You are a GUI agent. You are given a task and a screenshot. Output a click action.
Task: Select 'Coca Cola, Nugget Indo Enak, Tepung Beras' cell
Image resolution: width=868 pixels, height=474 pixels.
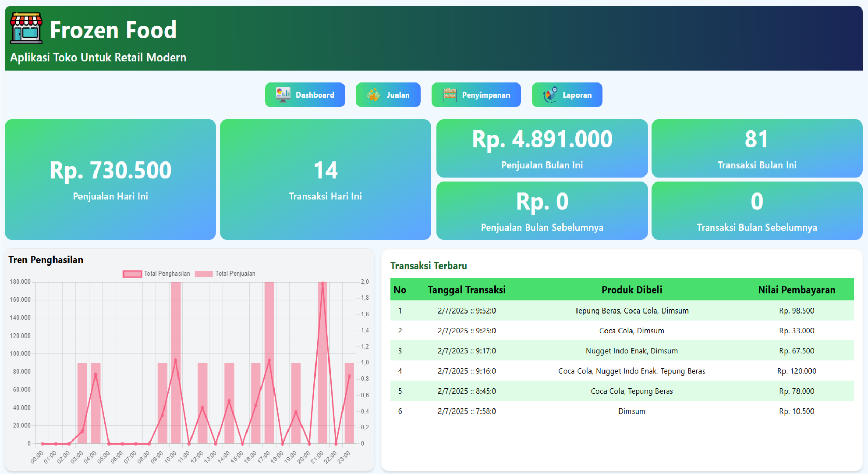(x=632, y=371)
